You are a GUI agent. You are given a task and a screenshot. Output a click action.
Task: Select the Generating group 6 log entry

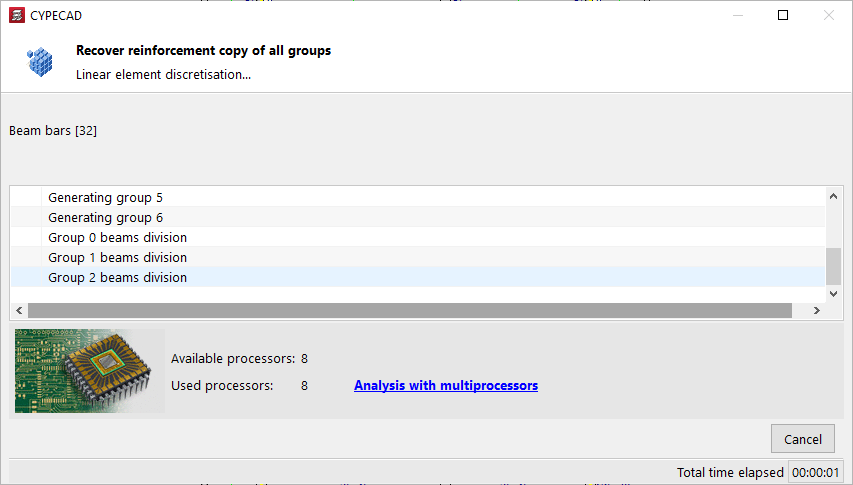[x=105, y=218]
